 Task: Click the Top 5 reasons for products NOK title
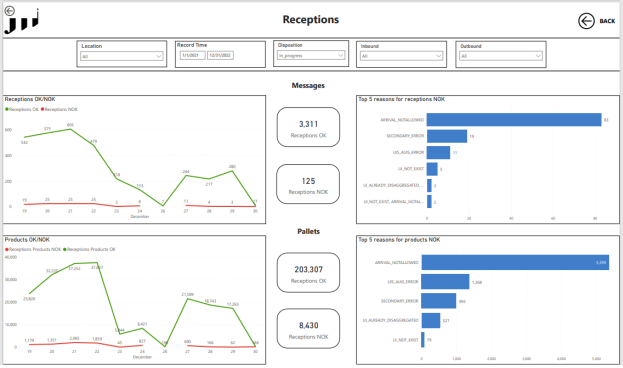[399, 240]
